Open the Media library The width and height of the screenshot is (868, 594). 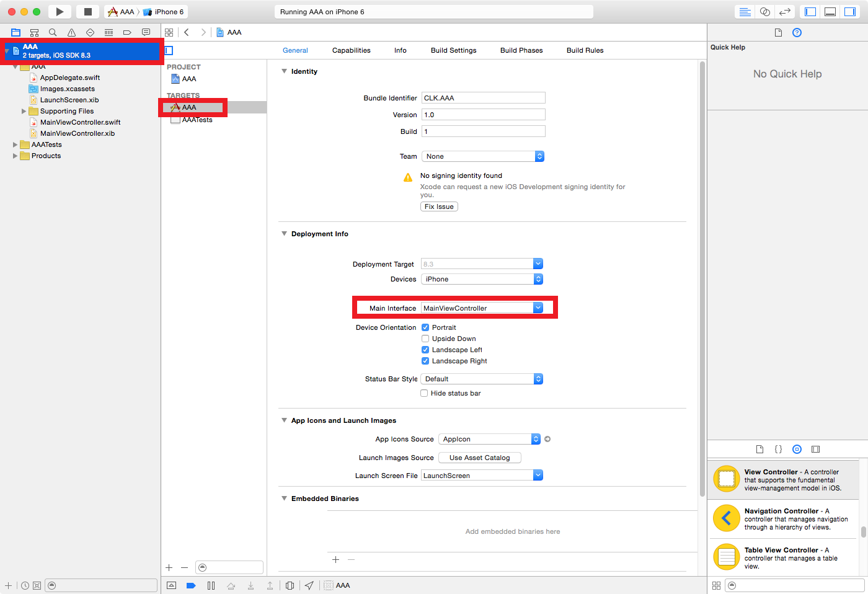815,449
